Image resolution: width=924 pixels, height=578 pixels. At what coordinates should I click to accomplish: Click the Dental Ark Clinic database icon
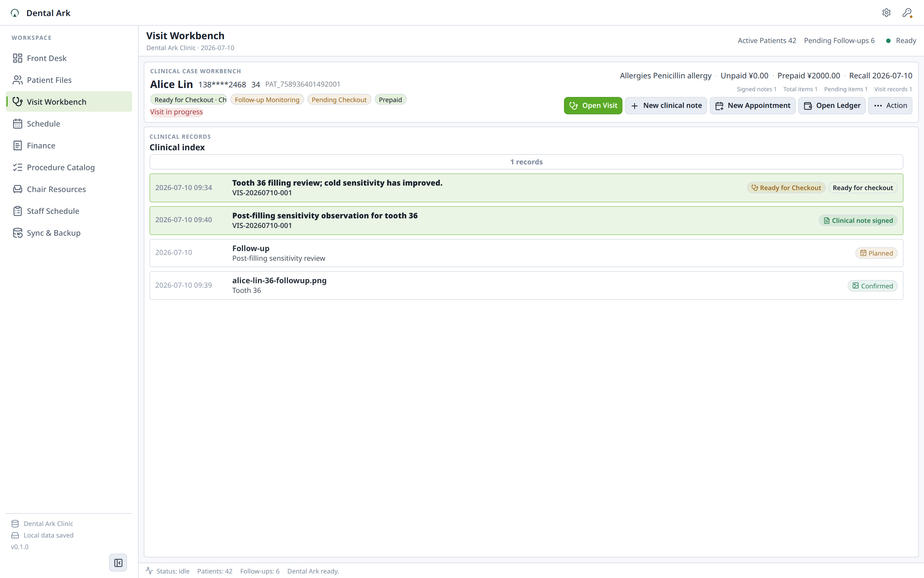tap(15, 524)
